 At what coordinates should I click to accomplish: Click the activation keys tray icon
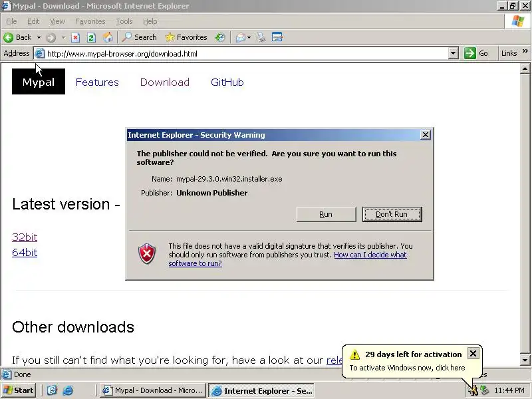(473, 390)
